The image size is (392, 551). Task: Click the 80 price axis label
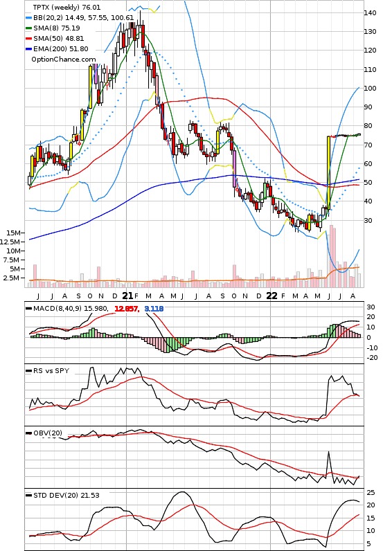(x=368, y=126)
